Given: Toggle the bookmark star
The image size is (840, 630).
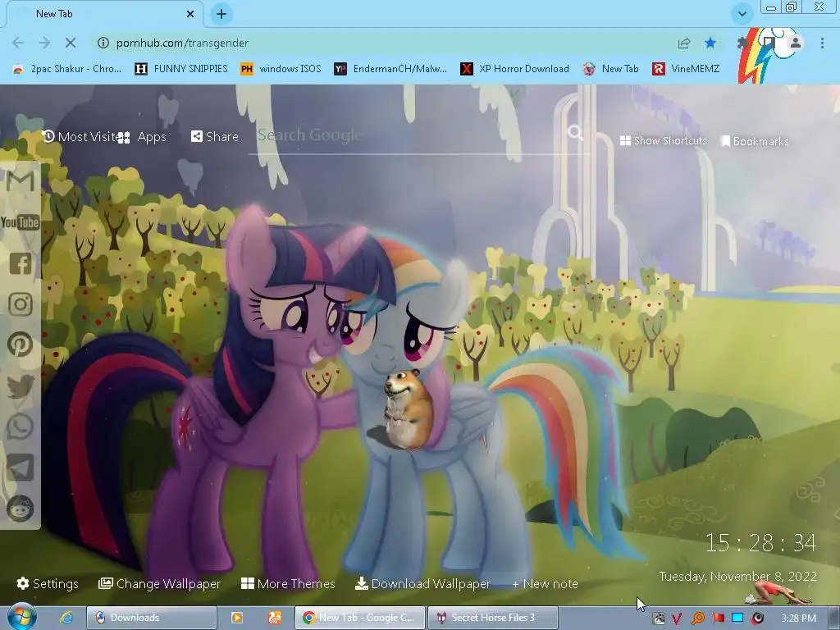Looking at the screenshot, I should coord(710,43).
